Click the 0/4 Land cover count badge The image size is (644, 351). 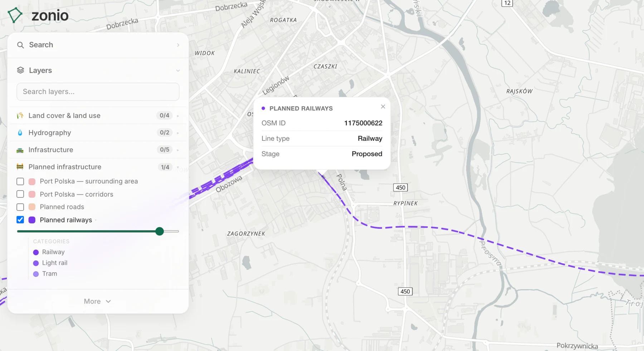click(165, 115)
